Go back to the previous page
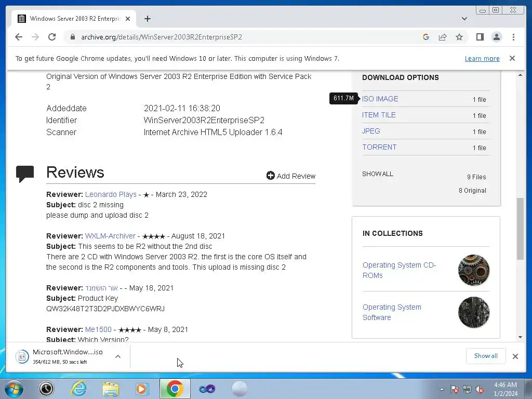The width and height of the screenshot is (532, 399). (x=19, y=37)
